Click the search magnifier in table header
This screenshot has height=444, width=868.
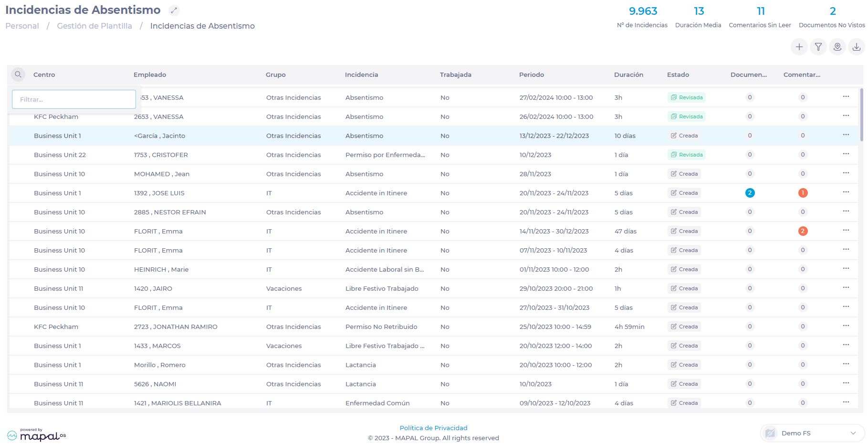tap(18, 74)
